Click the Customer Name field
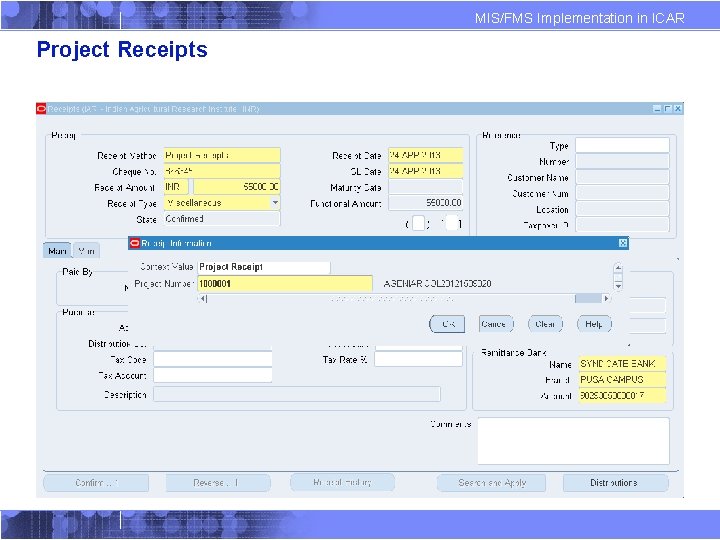720x540 pixels. coord(622,177)
